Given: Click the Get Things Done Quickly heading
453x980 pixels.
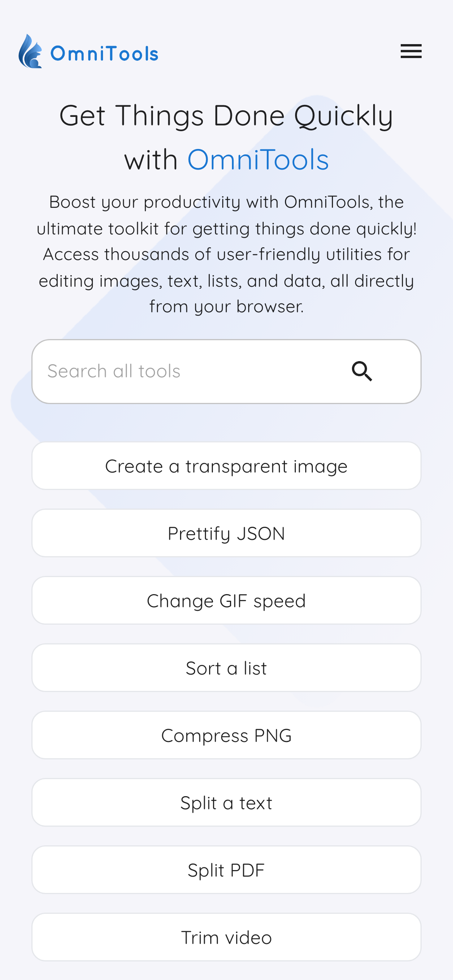Looking at the screenshot, I should 226,116.
